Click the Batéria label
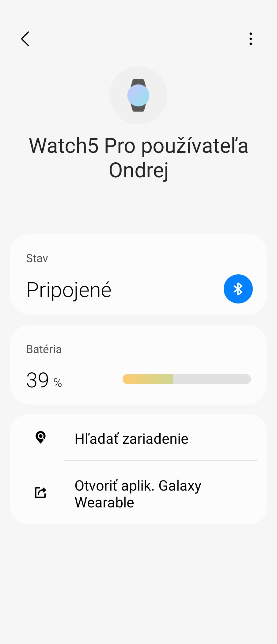 (x=44, y=349)
